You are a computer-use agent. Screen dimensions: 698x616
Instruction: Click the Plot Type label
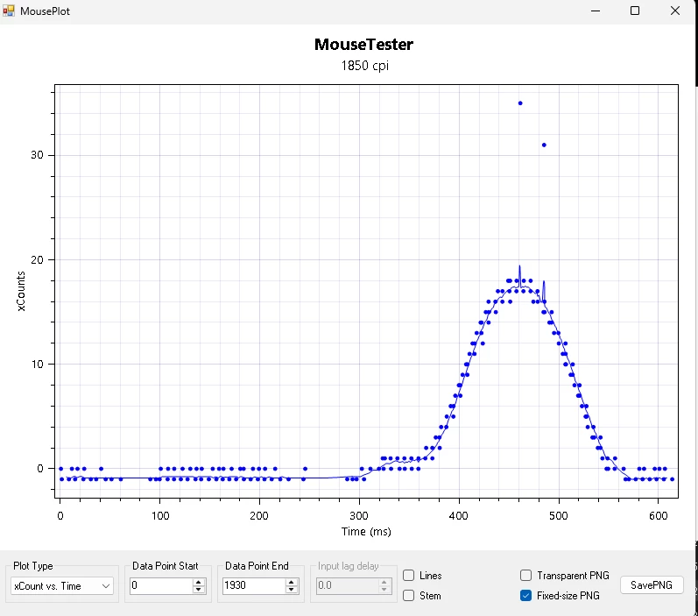pyautogui.click(x=33, y=566)
